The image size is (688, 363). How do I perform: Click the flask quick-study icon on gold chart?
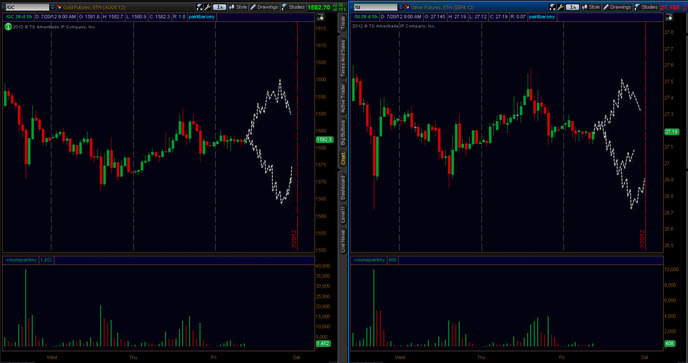coord(200,7)
